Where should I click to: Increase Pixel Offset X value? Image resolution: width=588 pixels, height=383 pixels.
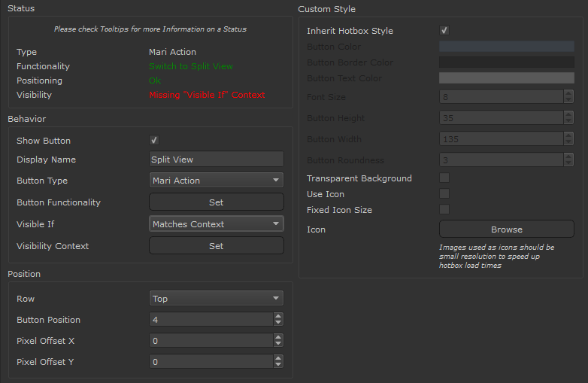278,338
